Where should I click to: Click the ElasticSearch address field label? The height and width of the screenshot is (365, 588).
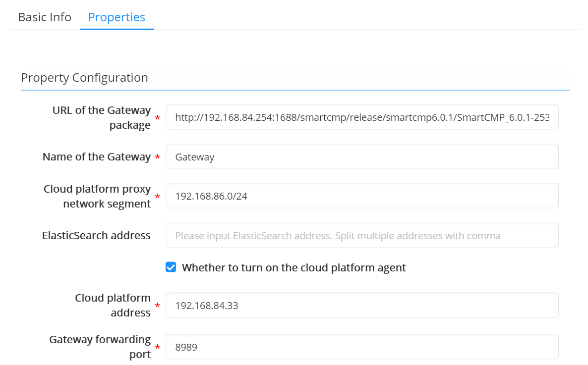point(96,235)
